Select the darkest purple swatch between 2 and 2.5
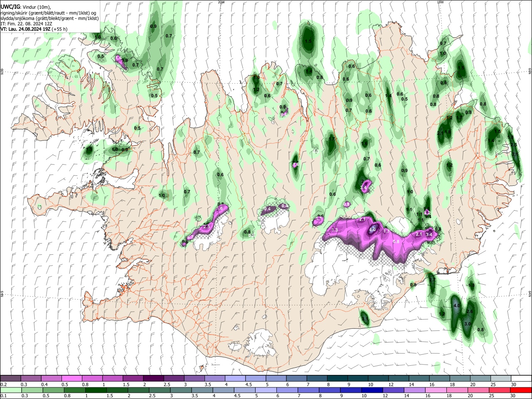The width and height of the screenshot is (532, 399). [x=153, y=379]
